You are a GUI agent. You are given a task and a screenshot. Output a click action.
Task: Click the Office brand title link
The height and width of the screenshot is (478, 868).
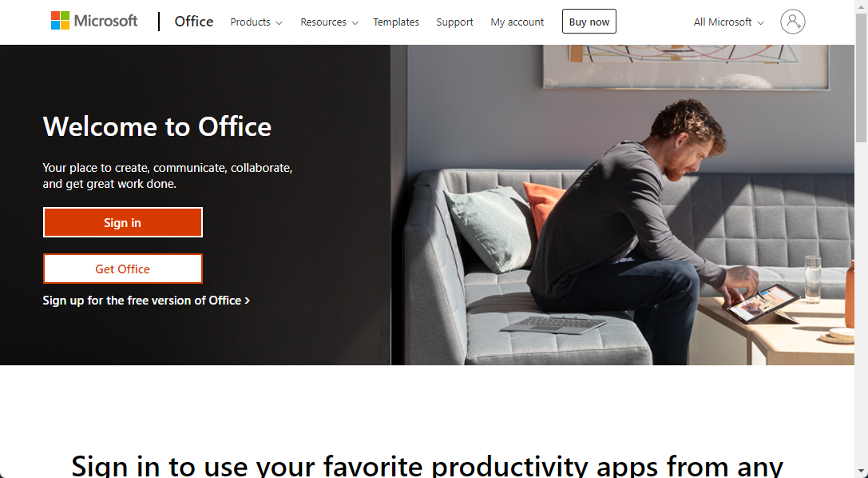[x=194, y=22]
